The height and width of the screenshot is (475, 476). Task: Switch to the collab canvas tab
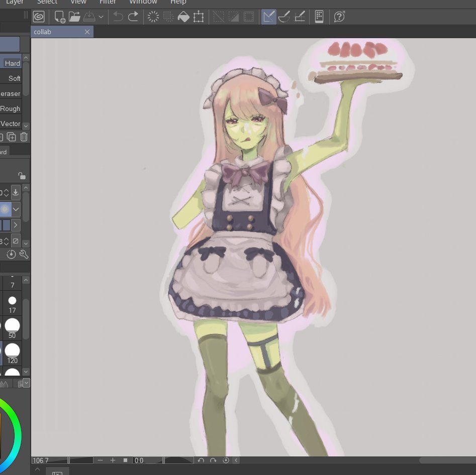tap(62, 32)
